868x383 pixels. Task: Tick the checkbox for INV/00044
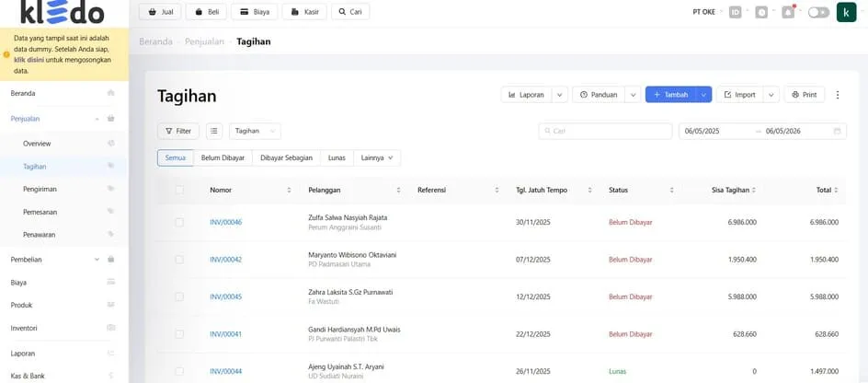[179, 371]
